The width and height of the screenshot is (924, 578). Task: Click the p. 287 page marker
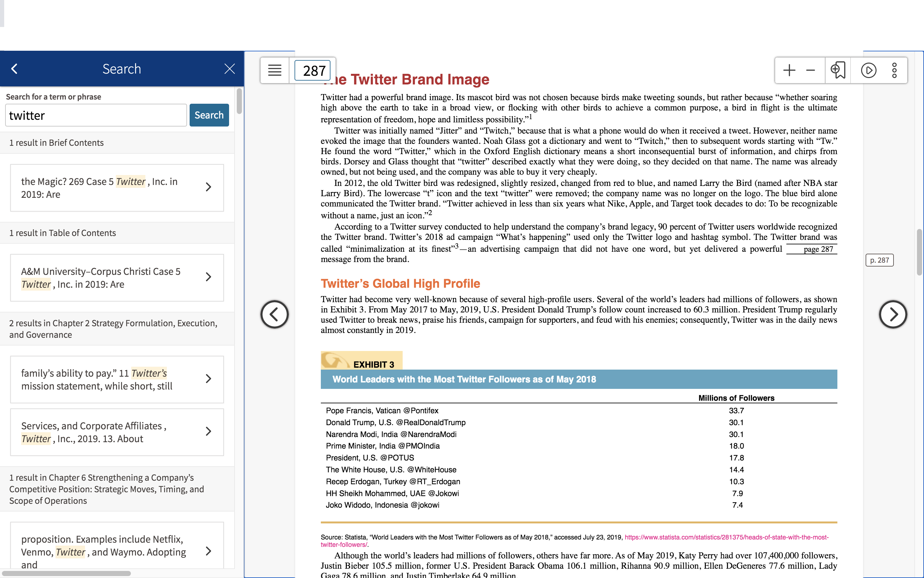[x=879, y=260]
